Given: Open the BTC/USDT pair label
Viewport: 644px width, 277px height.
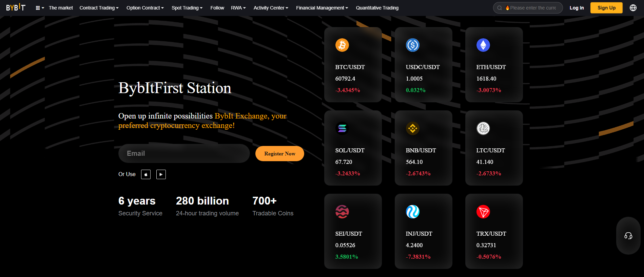Looking at the screenshot, I should [x=350, y=67].
